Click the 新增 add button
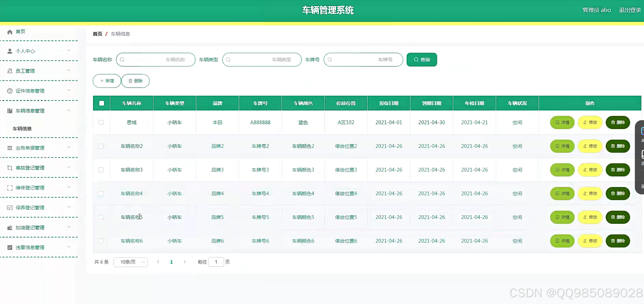 (107, 81)
